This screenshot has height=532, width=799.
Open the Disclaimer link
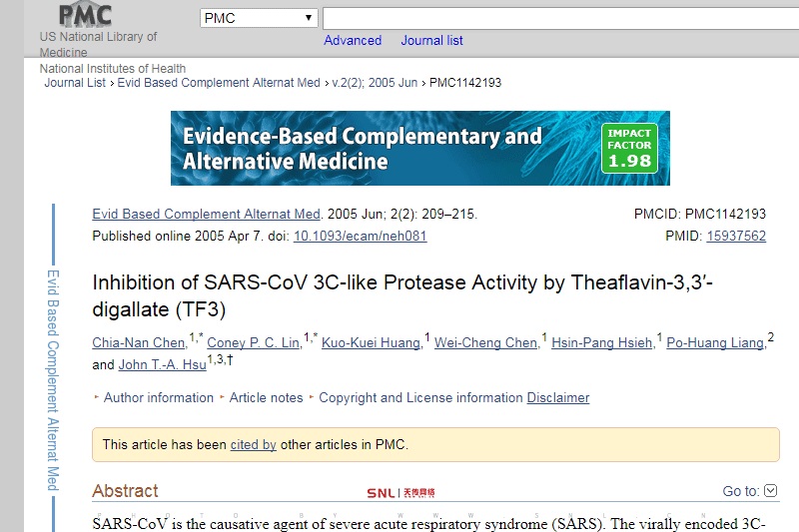point(558,397)
